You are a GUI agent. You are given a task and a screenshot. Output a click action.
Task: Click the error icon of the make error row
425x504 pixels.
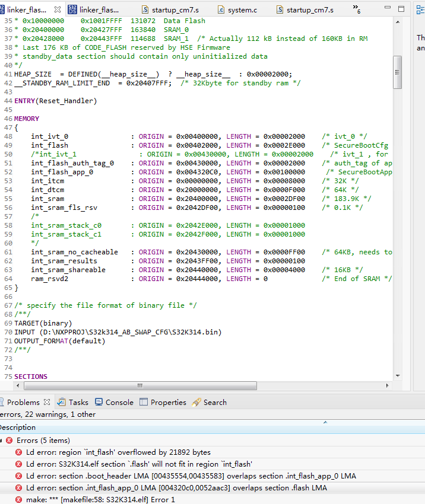tap(18, 500)
